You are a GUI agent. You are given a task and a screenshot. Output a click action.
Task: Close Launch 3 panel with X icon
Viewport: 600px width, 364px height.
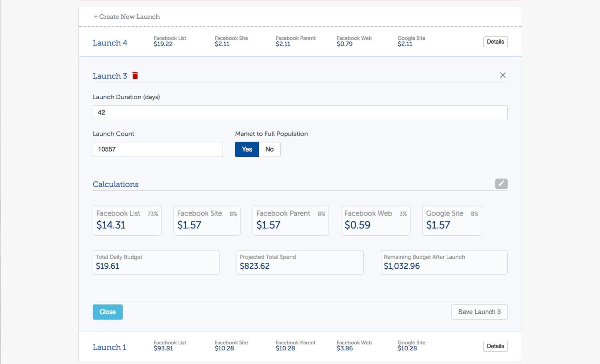tap(502, 75)
